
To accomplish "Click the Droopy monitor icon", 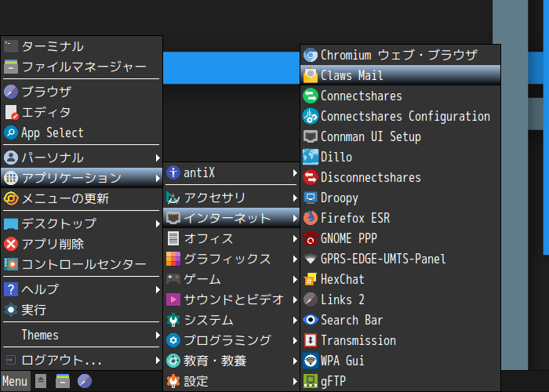I will tap(311, 198).
